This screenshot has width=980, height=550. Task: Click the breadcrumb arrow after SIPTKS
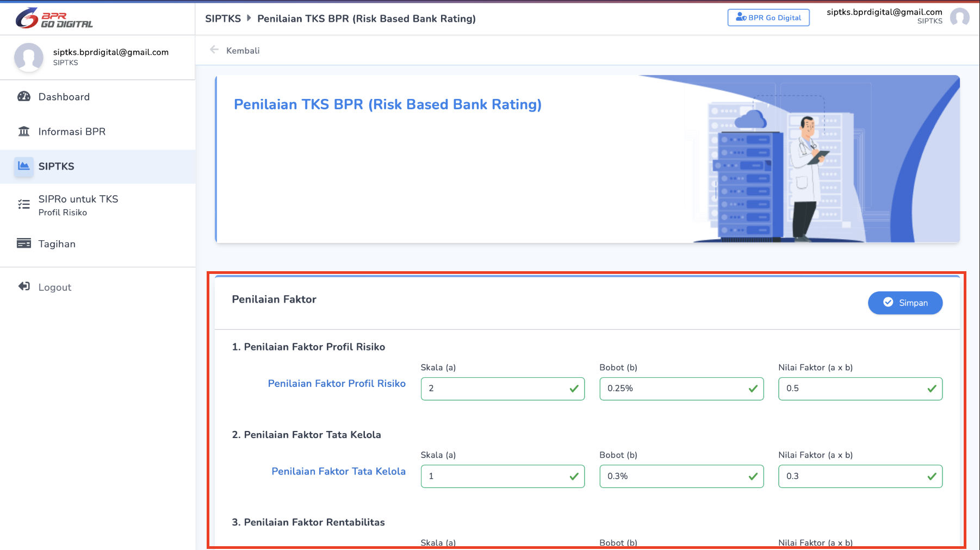[x=249, y=18]
